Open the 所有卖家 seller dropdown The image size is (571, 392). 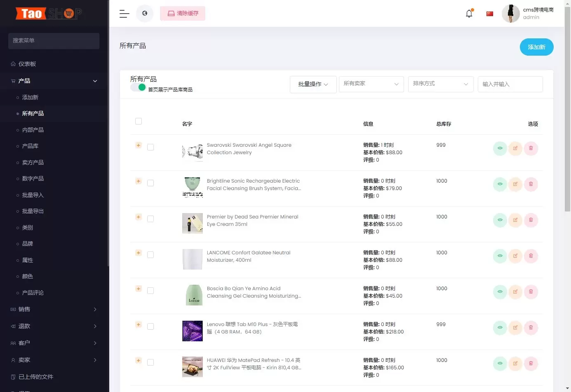tap(371, 84)
